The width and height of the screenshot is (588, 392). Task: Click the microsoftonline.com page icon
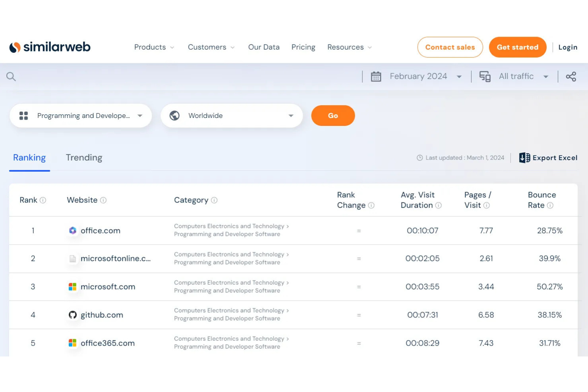(x=72, y=259)
